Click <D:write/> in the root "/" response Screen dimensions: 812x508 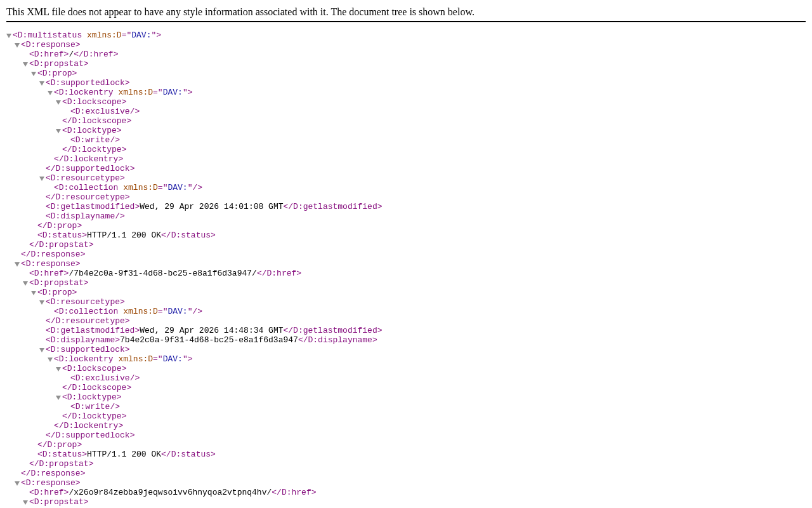[95, 140]
